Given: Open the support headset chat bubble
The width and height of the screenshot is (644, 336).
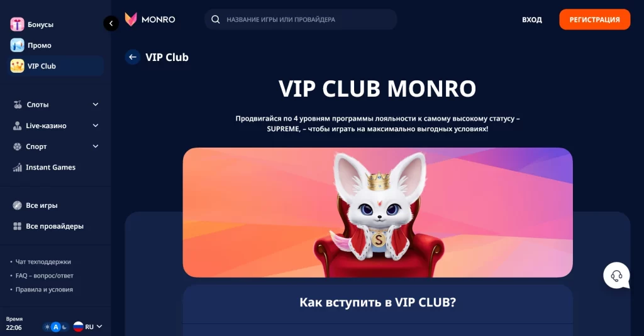Looking at the screenshot, I should click(x=616, y=276).
